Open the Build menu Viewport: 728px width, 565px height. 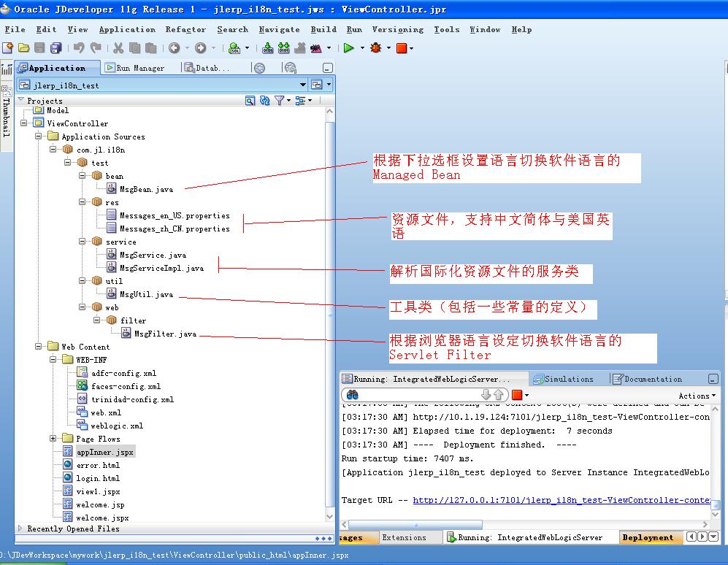323,29
